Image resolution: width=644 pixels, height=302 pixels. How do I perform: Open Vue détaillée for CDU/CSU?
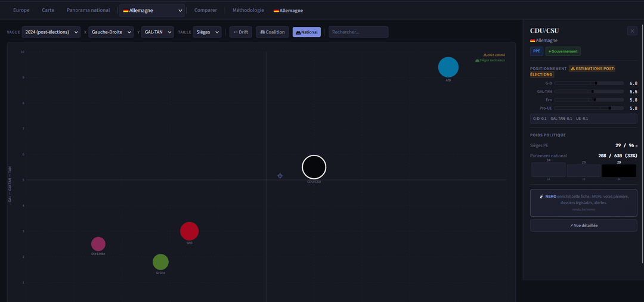pos(583,225)
